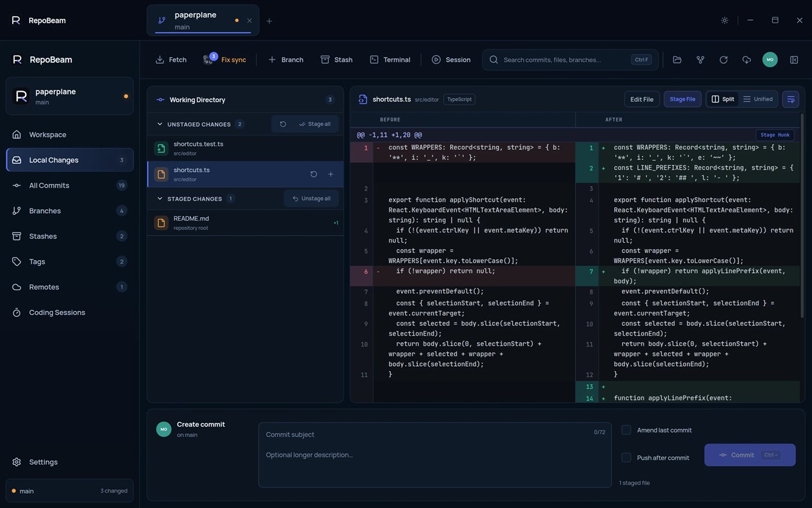Image resolution: width=812 pixels, height=508 pixels.
Task: Toggle word wrap in diff view
Action: point(791,99)
